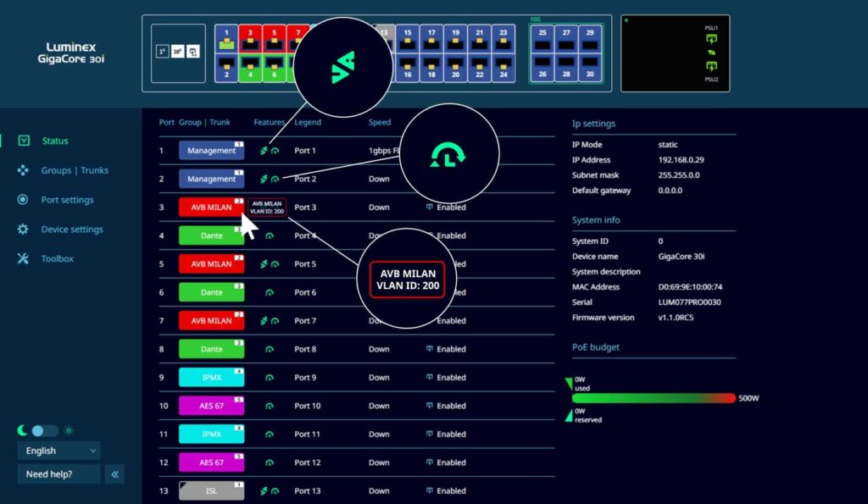Click the IPMX group button on Port 9
Screen dimensions: 868x504
pyautogui.click(x=211, y=378)
